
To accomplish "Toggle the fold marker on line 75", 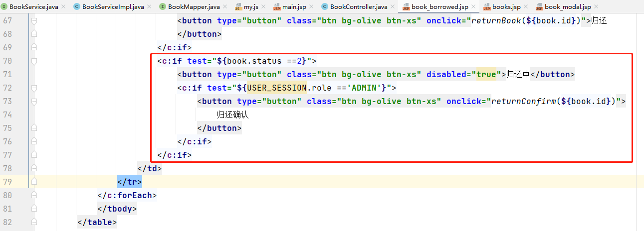I will [x=34, y=128].
